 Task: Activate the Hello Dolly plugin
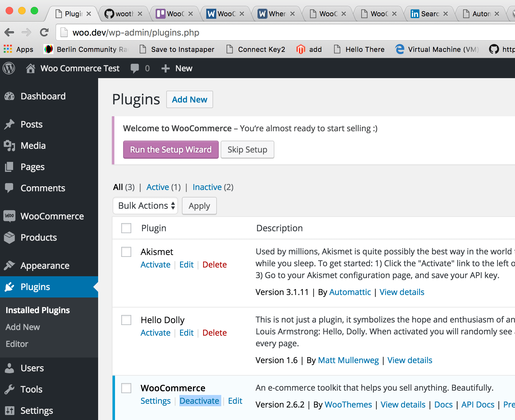(x=156, y=333)
